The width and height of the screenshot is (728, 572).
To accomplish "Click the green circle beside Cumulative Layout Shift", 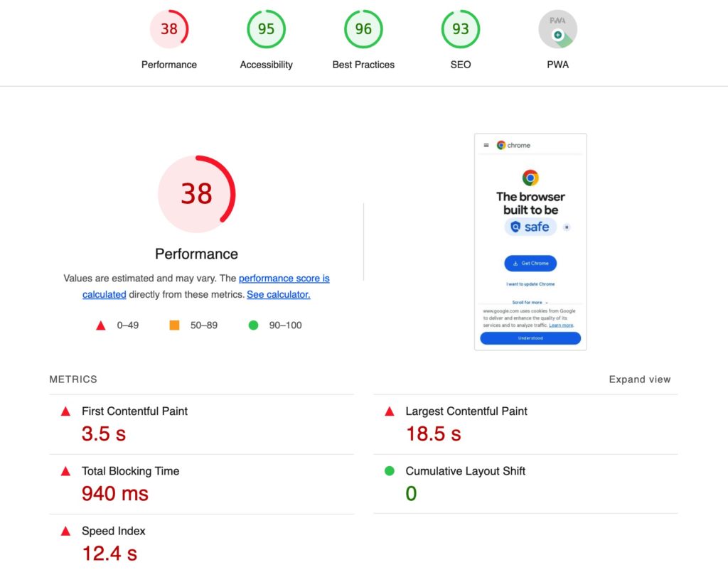I will 390,470.
